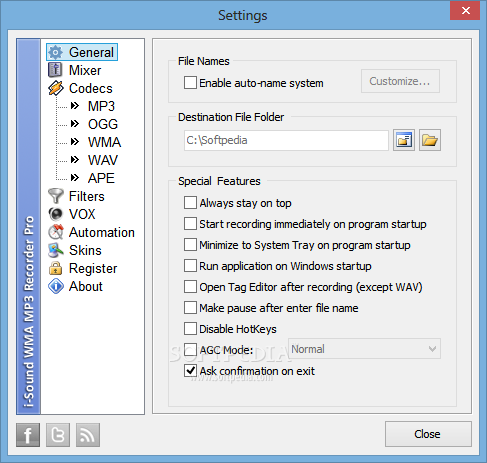Click the Codecs icon

[56, 88]
